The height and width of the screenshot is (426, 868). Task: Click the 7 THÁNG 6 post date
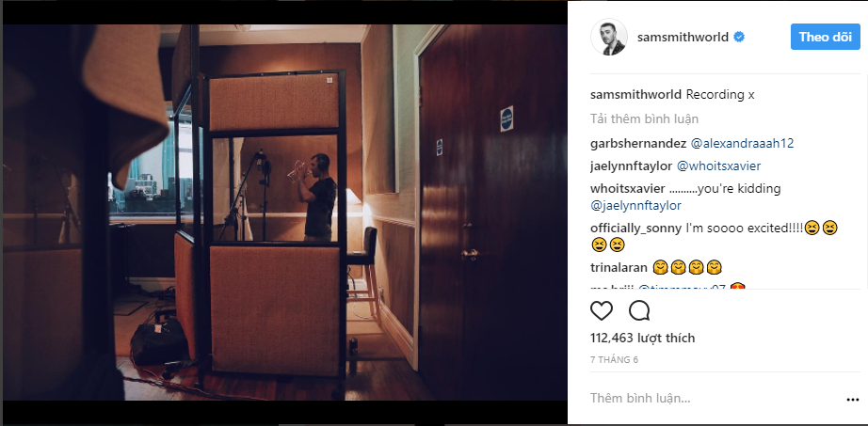tap(615, 359)
